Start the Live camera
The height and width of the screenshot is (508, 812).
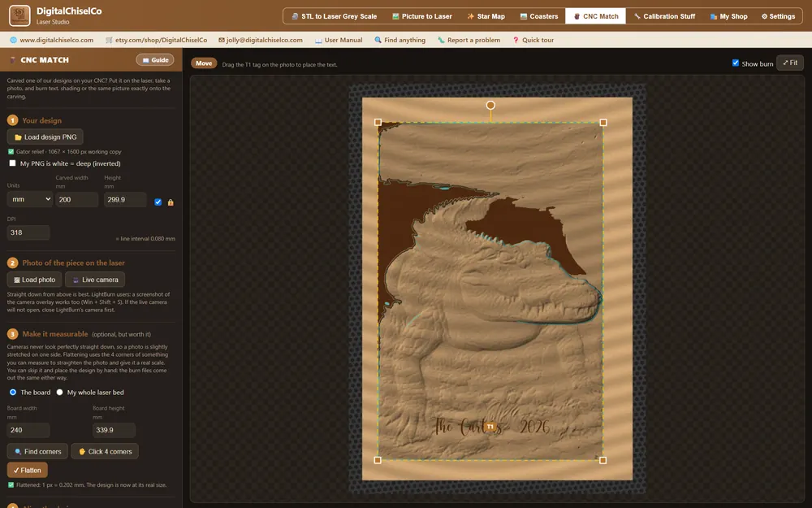tap(95, 280)
